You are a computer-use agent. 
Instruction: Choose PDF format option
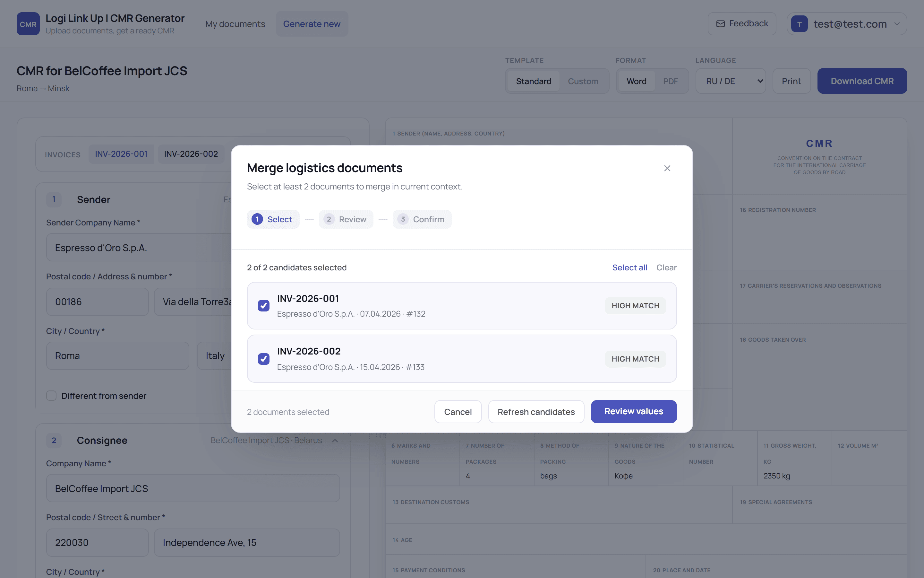(x=671, y=81)
